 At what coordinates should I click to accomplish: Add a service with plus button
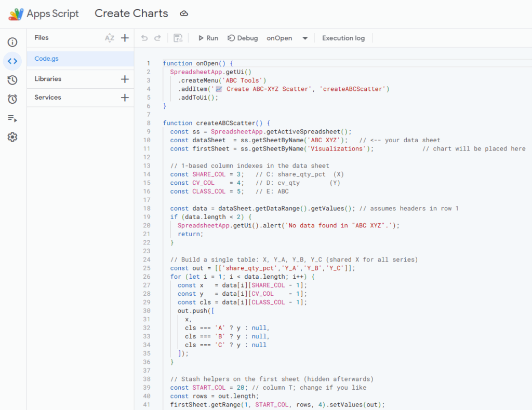[x=125, y=98]
